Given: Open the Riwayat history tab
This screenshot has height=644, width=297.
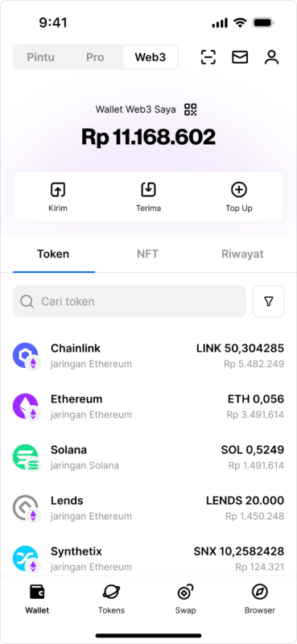Looking at the screenshot, I should click(x=242, y=254).
